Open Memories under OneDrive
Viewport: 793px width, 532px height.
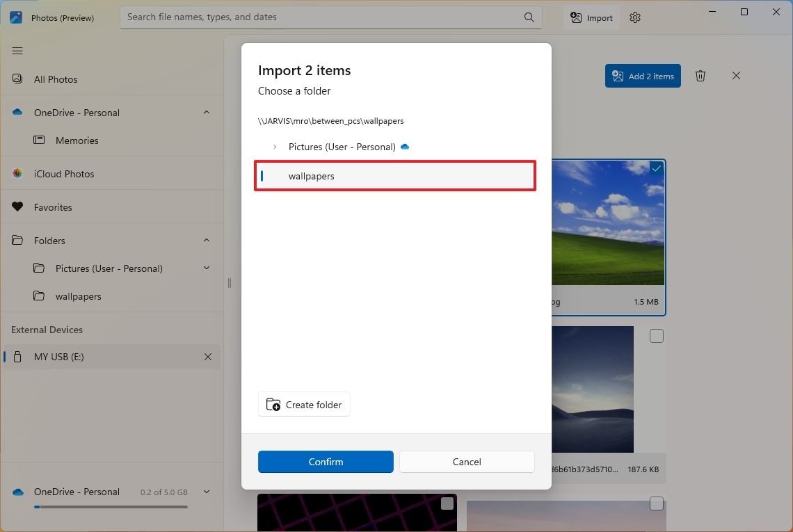coord(77,140)
